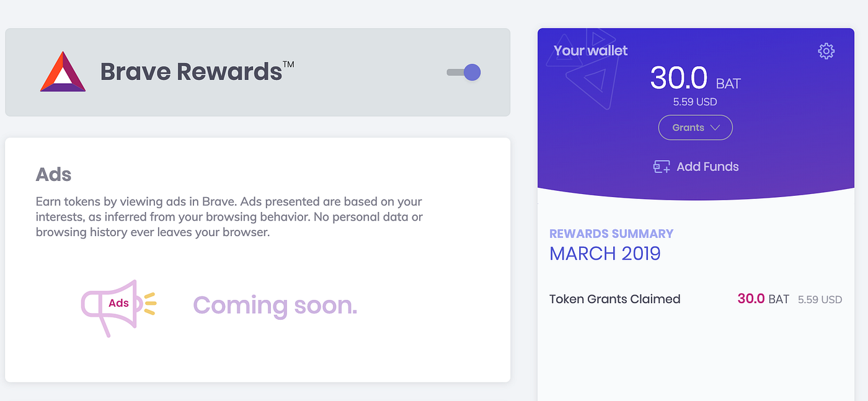Open wallet settings gear icon

point(826,51)
